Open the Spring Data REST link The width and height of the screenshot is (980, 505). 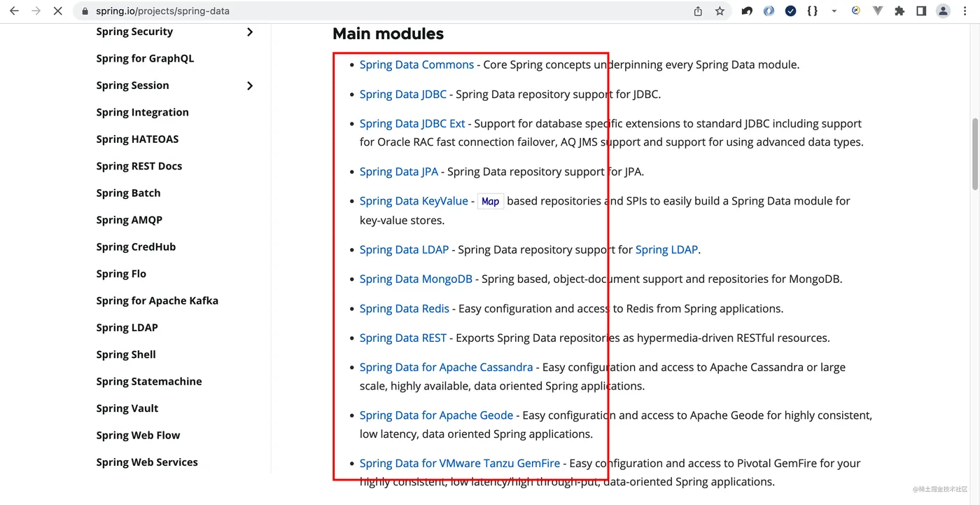pyautogui.click(x=403, y=338)
